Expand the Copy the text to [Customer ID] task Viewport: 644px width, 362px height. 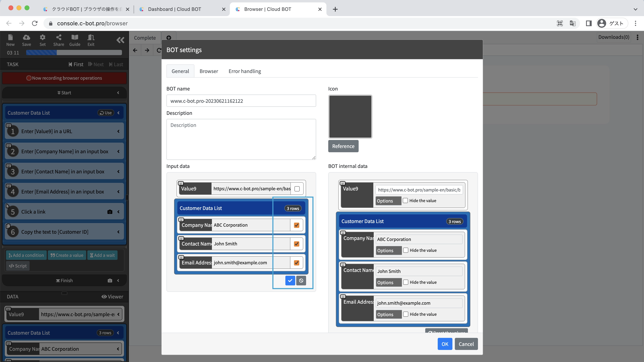click(118, 232)
